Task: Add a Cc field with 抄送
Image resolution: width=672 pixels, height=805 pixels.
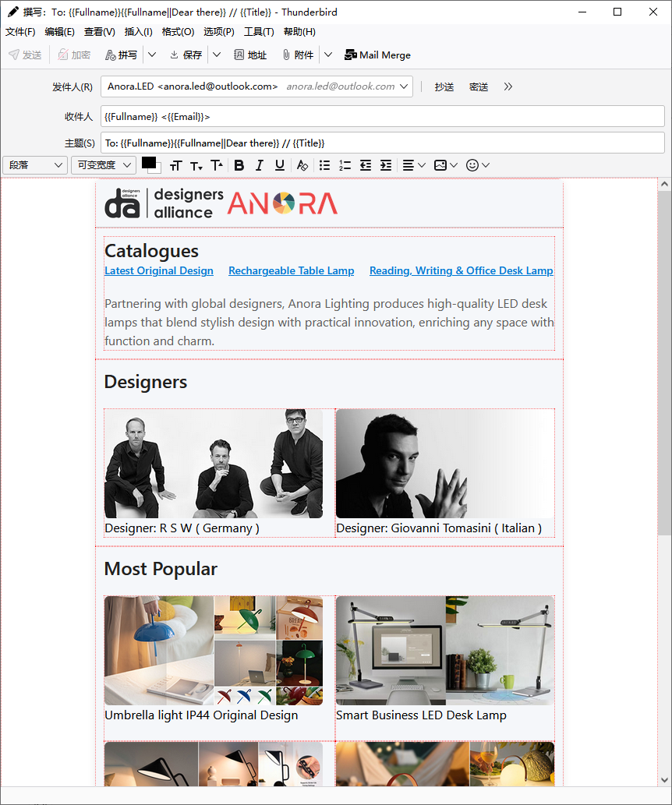Action: pos(444,87)
